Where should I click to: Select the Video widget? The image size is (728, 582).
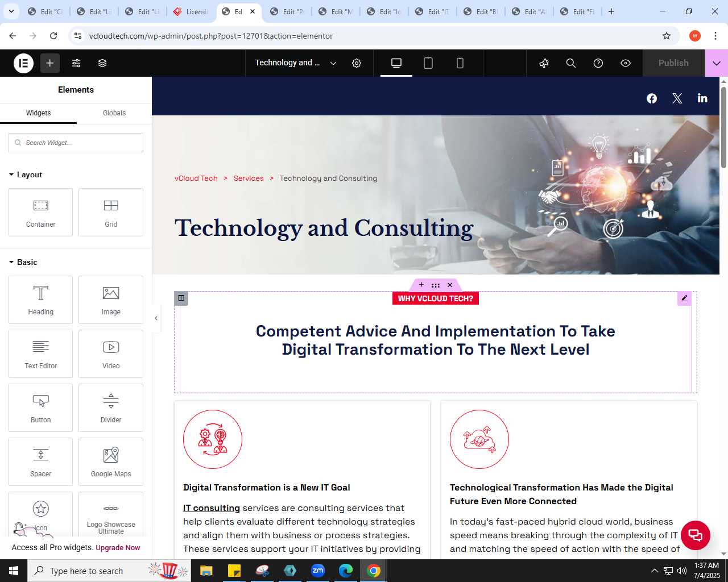point(111,354)
